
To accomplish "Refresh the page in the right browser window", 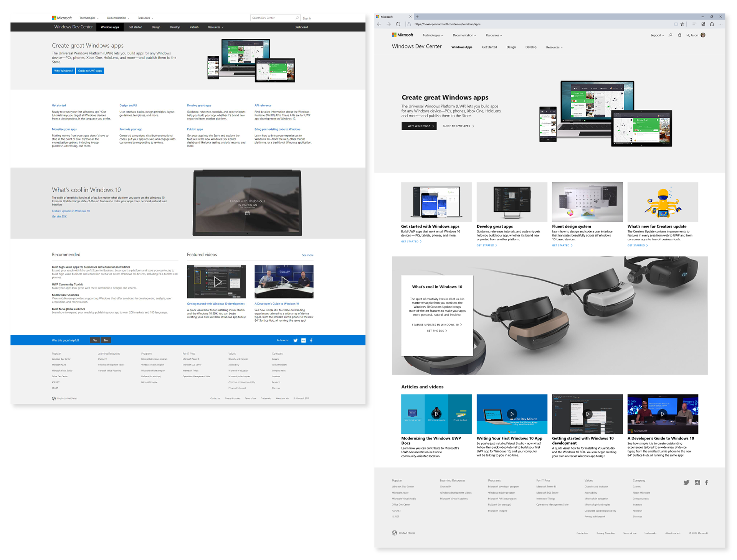I will (x=398, y=24).
